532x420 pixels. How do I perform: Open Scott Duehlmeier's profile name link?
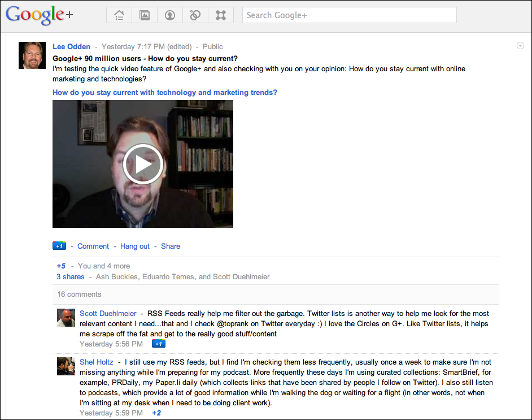point(108,313)
